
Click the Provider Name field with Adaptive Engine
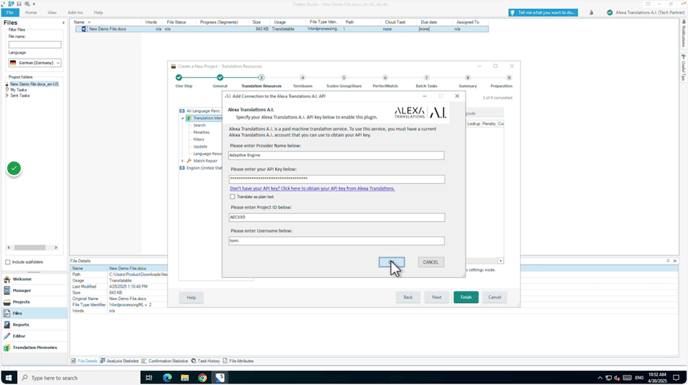(x=336, y=155)
